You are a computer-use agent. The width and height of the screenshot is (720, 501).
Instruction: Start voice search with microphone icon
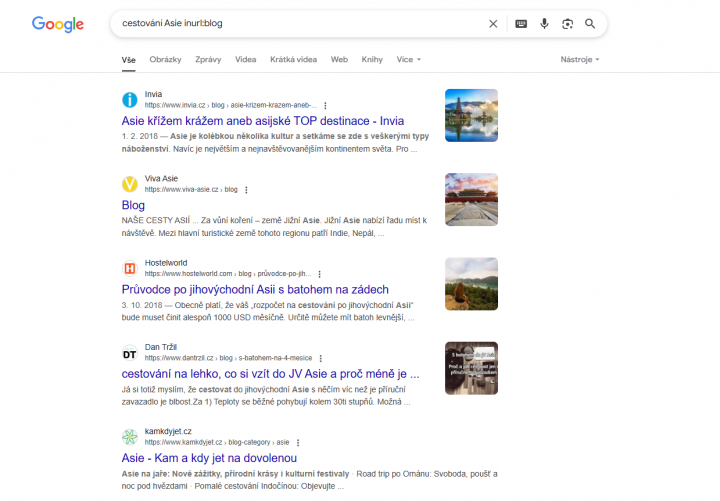pos(544,23)
